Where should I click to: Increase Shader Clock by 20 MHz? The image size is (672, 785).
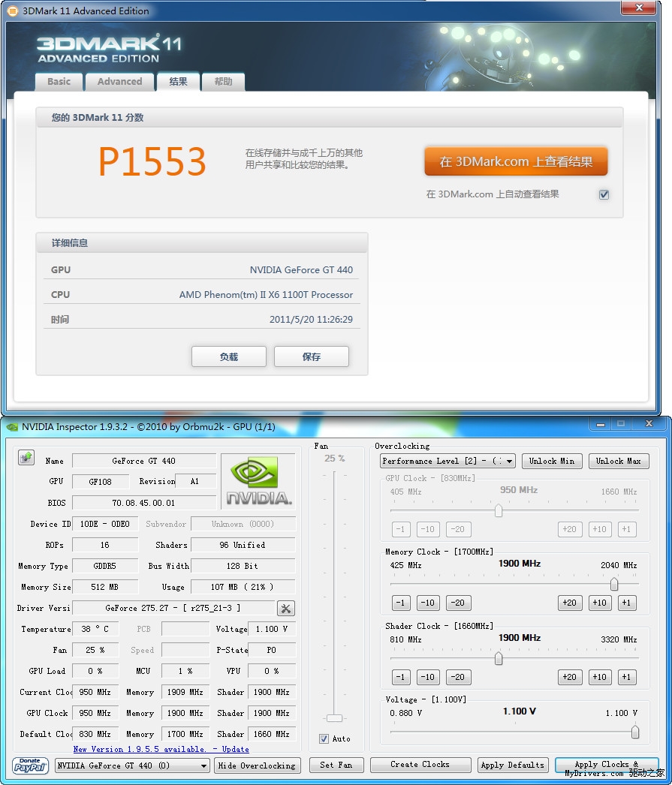click(570, 678)
